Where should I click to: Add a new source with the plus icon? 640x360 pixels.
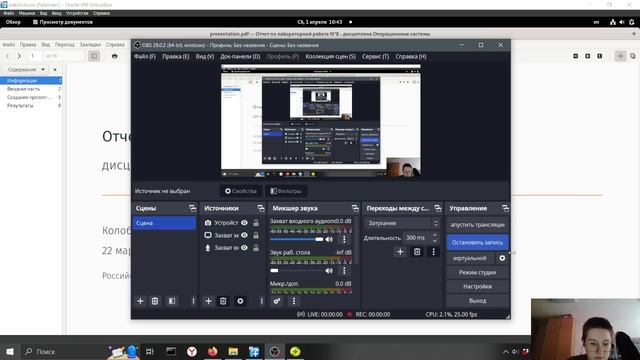click(208, 301)
